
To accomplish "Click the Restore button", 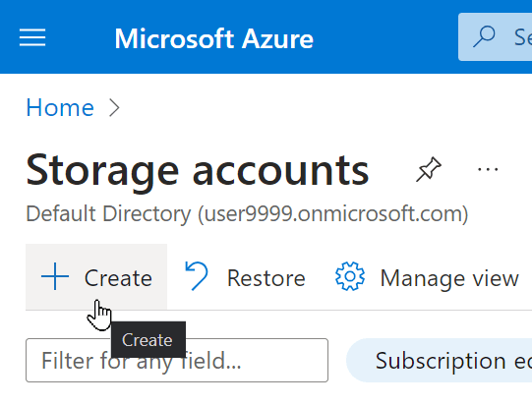I will (245, 277).
